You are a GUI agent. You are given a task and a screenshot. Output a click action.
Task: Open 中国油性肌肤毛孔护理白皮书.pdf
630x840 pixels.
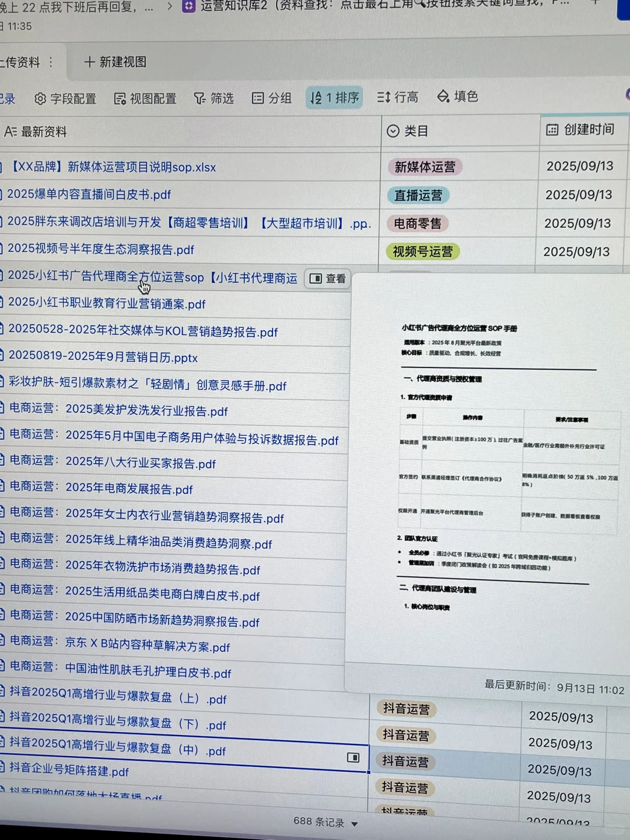(120, 670)
